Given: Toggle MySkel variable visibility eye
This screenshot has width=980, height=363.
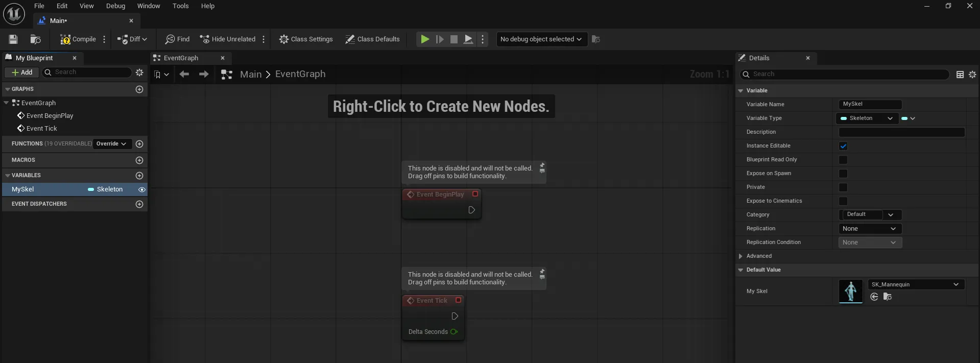Looking at the screenshot, I should pyautogui.click(x=142, y=189).
